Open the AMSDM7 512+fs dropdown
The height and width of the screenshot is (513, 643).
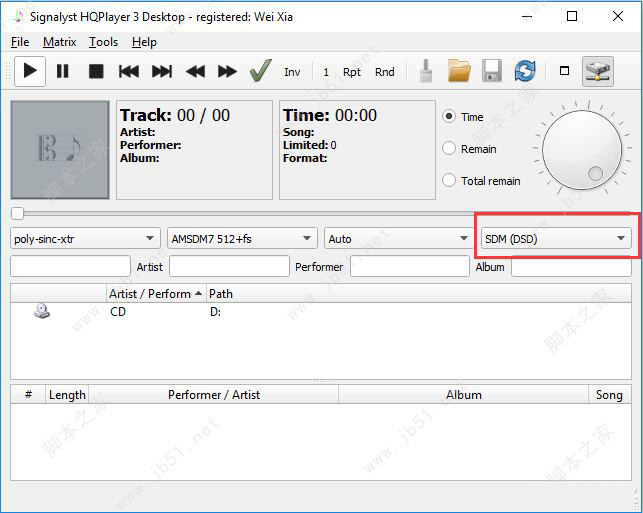242,238
